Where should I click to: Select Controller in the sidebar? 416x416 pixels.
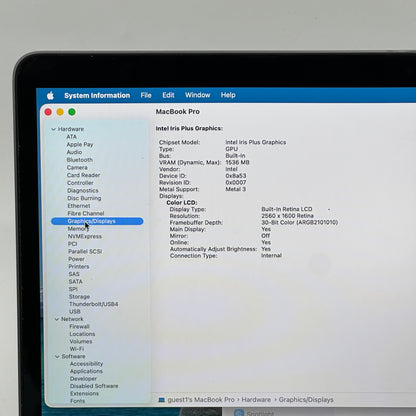(80, 183)
